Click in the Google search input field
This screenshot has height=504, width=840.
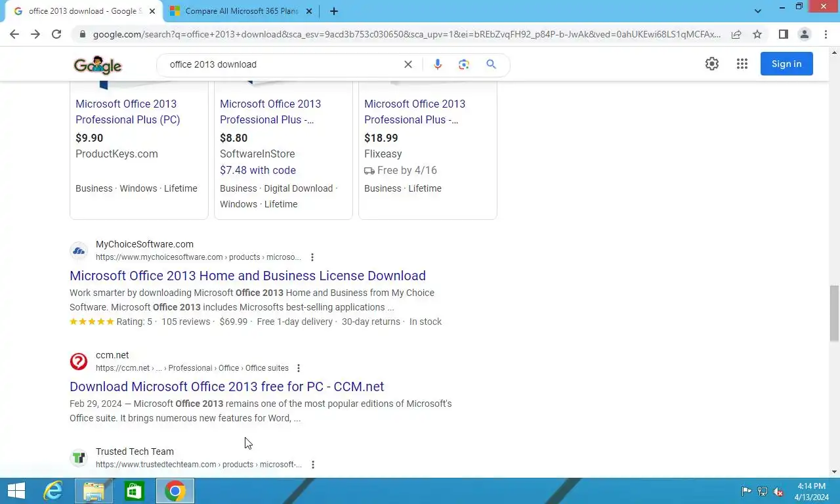pos(282,64)
